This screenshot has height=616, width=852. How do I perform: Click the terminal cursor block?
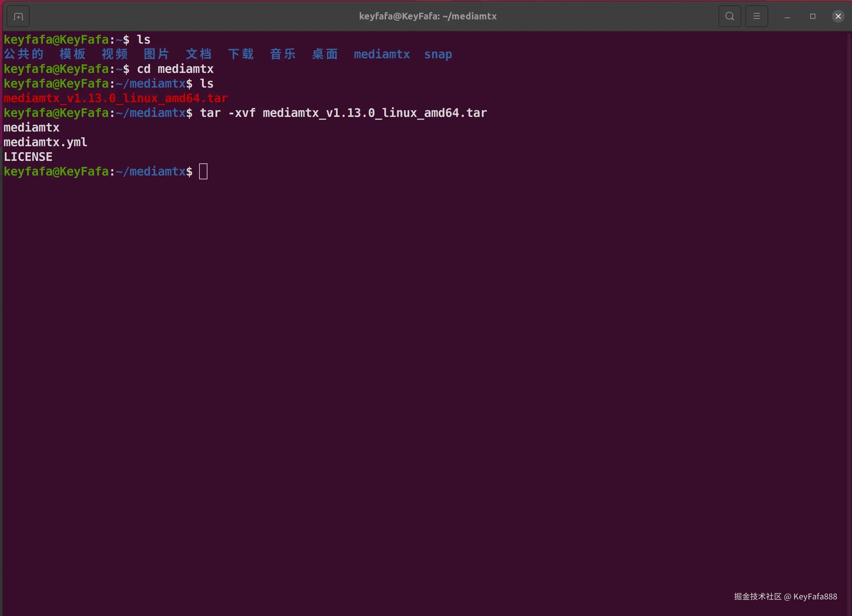click(203, 172)
